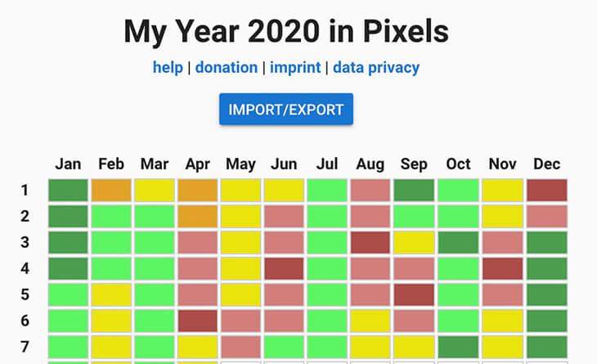Screen dimensions: 597x364
Task: Pick the December 1 dark red pixel
Action: tap(547, 191)
